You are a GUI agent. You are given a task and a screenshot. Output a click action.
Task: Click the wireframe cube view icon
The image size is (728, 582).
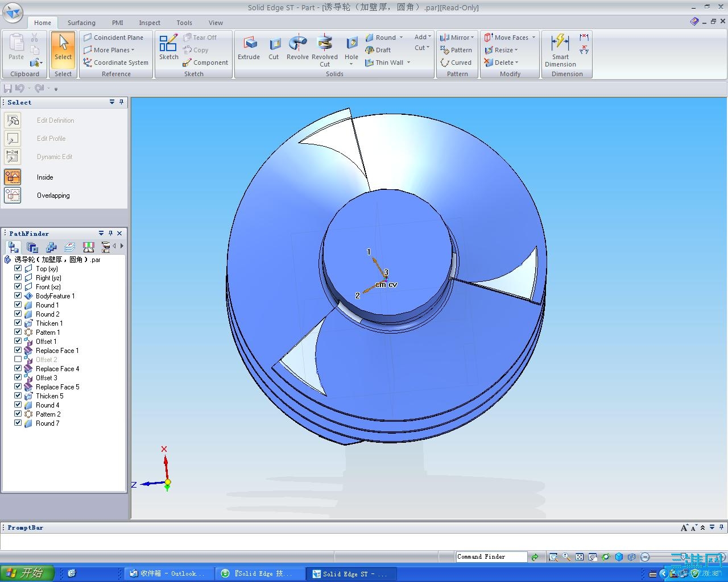coord(632,557)
